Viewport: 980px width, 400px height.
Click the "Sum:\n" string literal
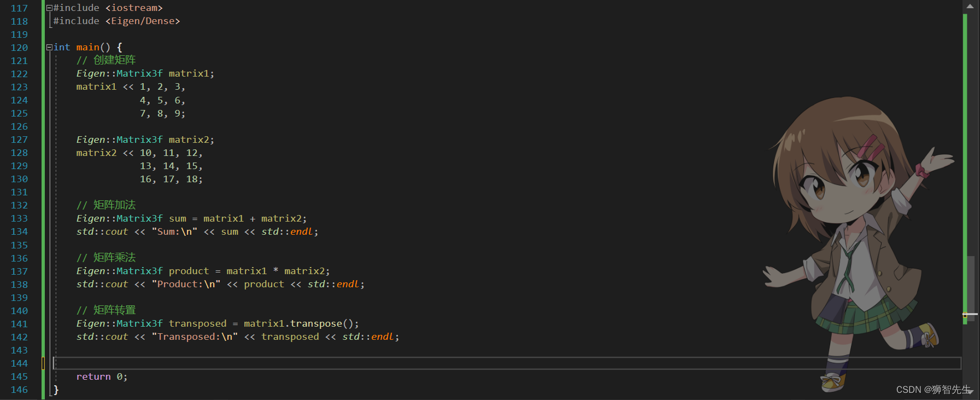pos(174,231)
